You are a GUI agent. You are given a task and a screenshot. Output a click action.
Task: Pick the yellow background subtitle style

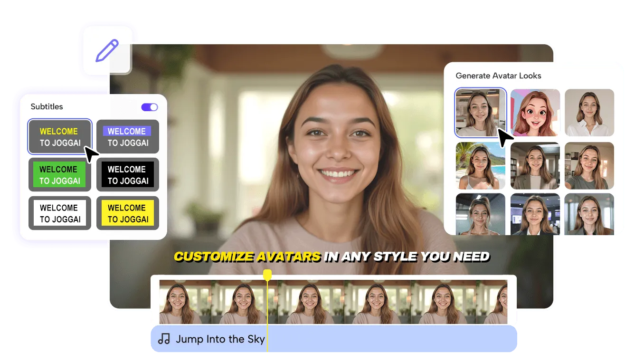tap(127, 213)
